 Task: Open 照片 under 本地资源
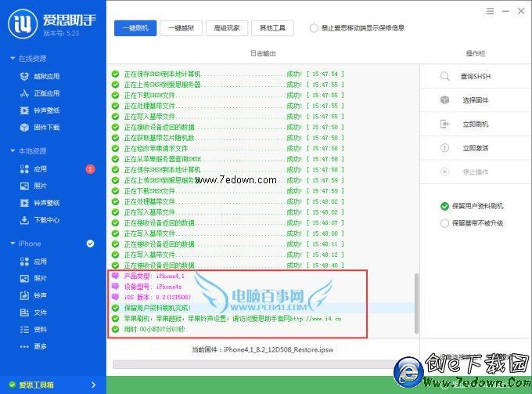(34, 186)
